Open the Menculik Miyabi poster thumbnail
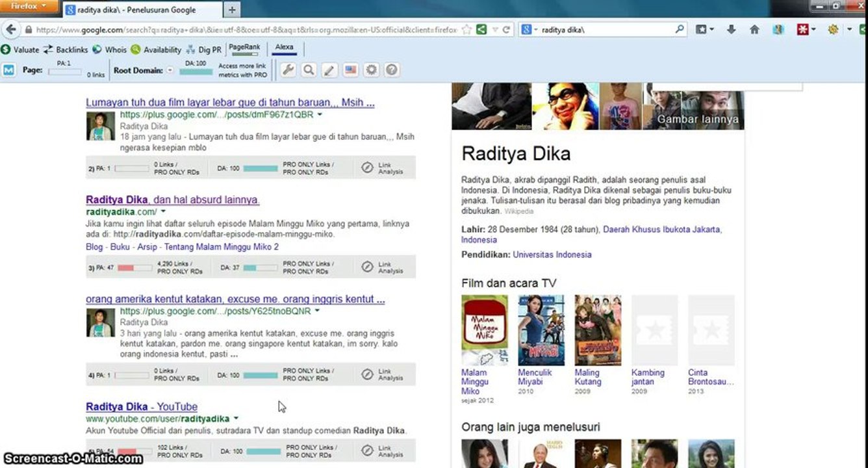The image size is (868, 468). point(541,330)
